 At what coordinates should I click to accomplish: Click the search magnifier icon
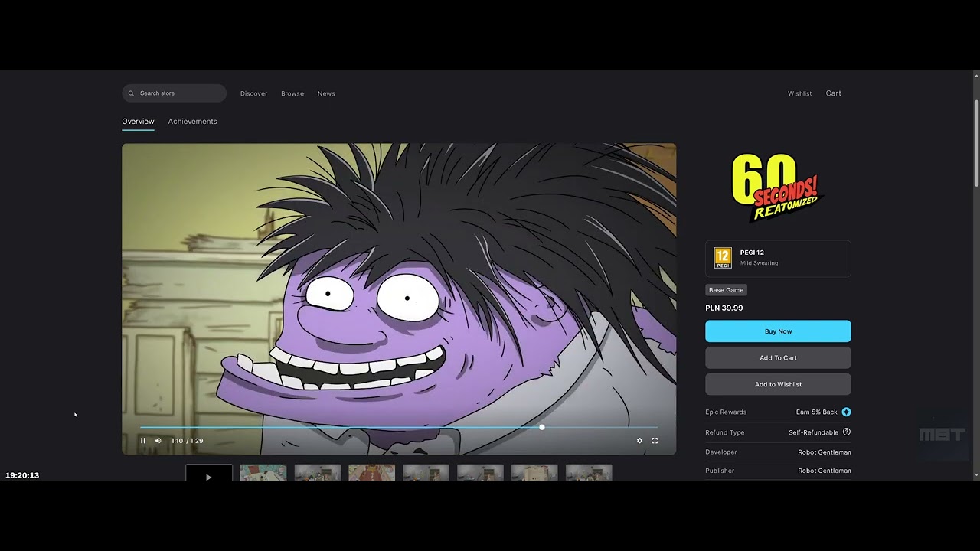coord(131,93)
